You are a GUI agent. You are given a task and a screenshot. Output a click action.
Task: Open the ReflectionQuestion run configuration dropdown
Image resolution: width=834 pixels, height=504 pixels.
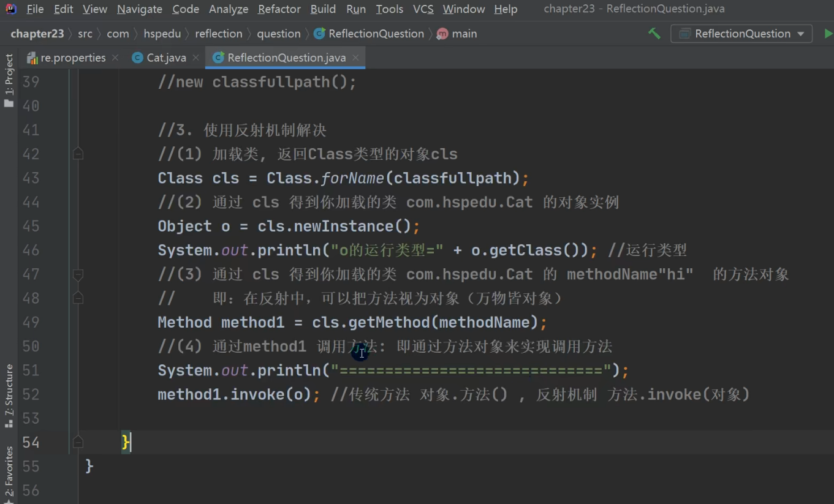pos(741,34)
